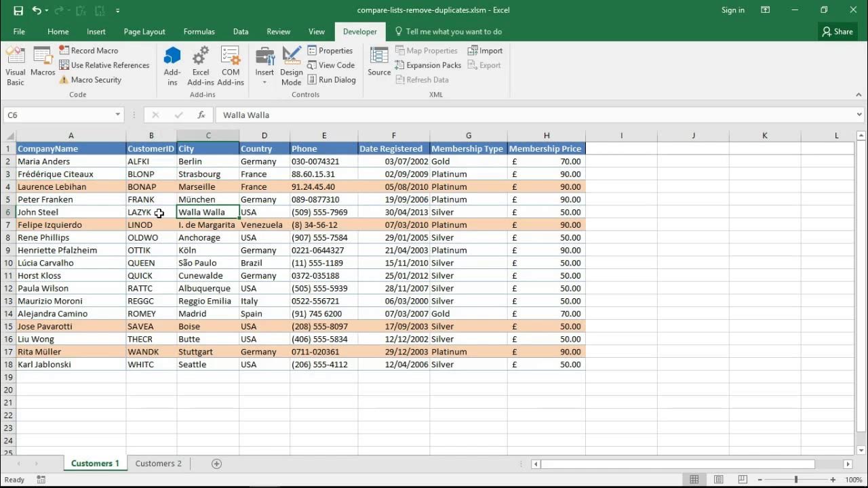Add a new sheet
The image size is (868, 488).
[216, 464]
